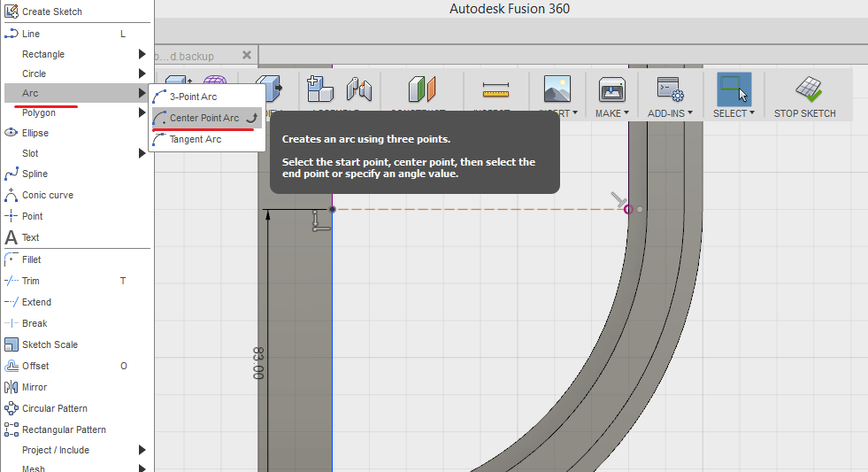Click the Add-Ins scripts icon
Screen dimensions: 868x472
coord(671,89)
